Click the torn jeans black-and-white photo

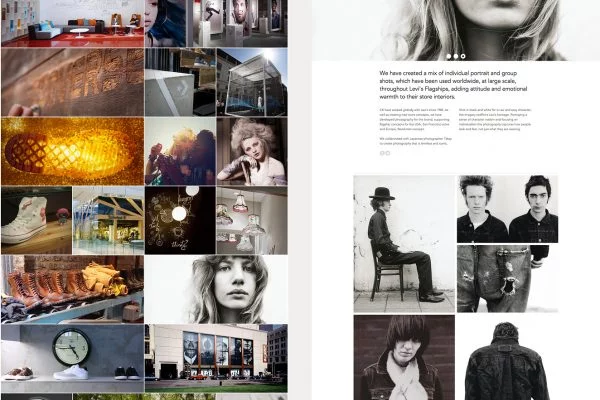click(508, 279)
